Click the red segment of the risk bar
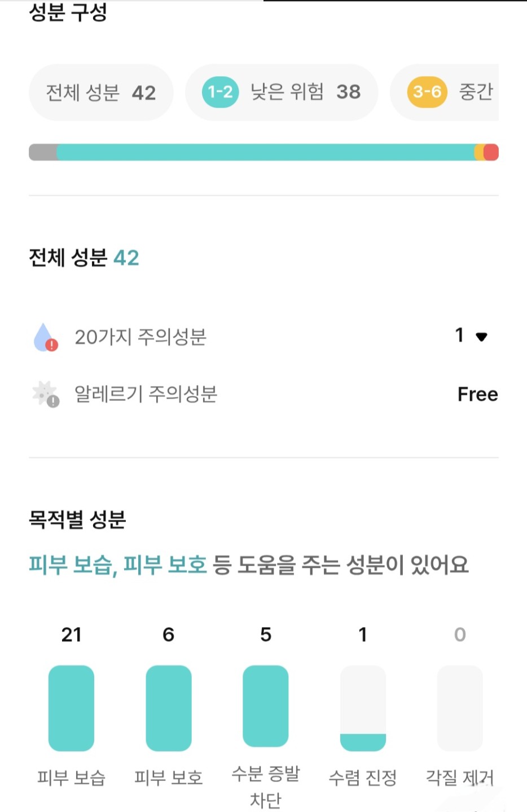 pos(492,152)
